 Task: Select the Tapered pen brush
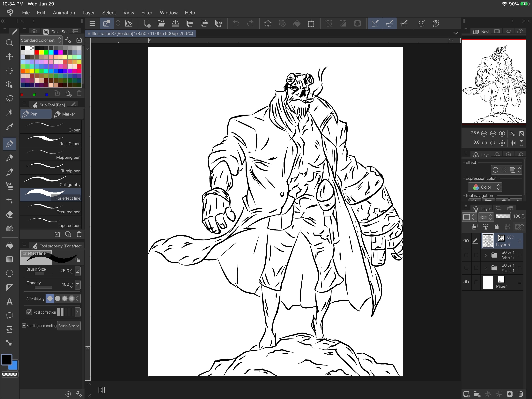(52, 225)
